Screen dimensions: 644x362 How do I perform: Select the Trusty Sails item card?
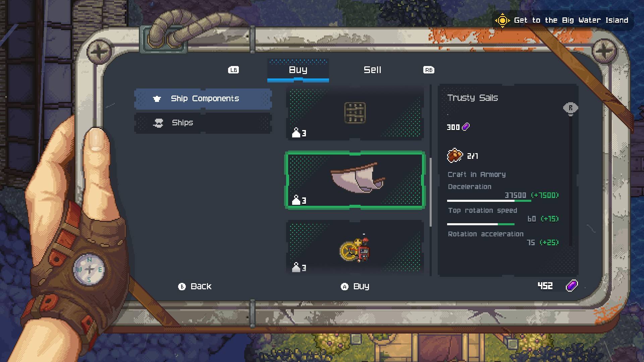point(355,180)
